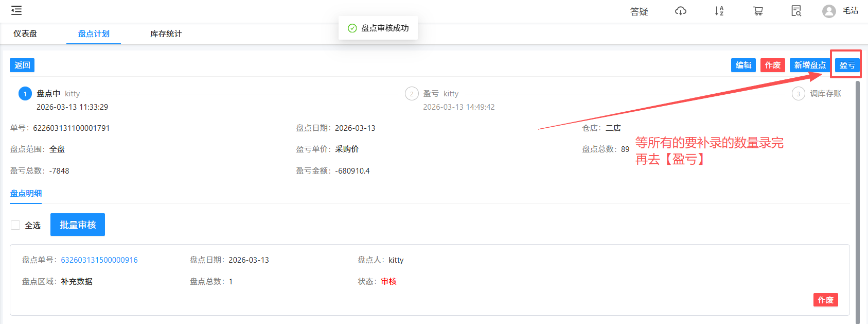Click the step 1 盘点中 circle
This screenshot has height=324, width=868.
pyautogui.click(x=25, y=94)
